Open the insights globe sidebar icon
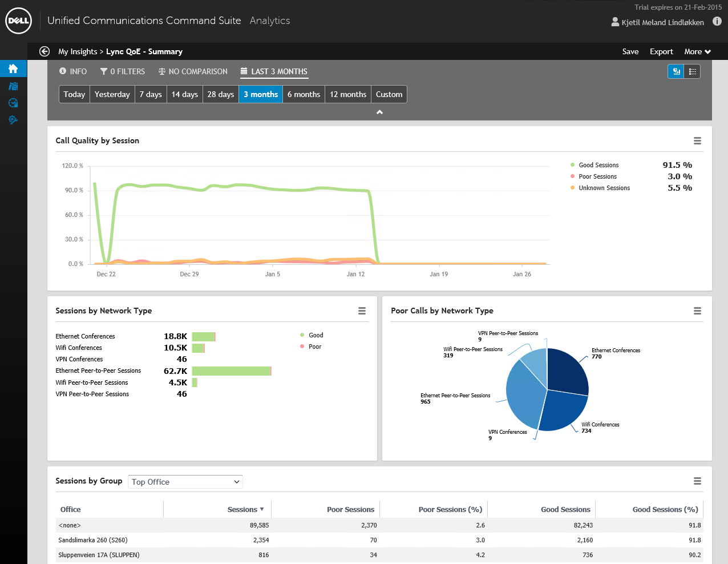This screenshot has width=728, height=564. 13,103
